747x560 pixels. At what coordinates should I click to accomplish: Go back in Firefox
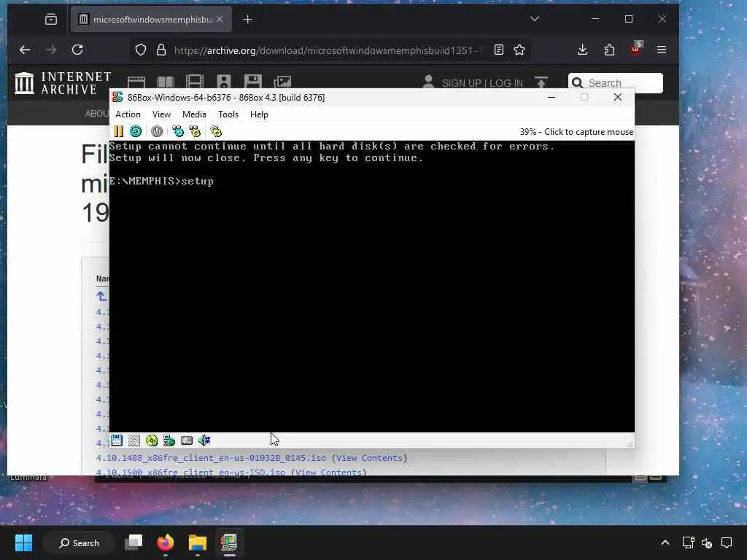click(25, 50)
